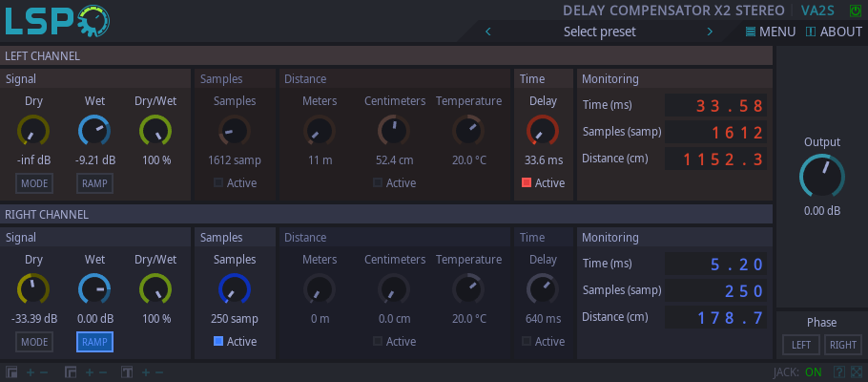Click the first scaling icon in bottom-left corner
This screenshot has height=382, width=868.
coord(11,371)
